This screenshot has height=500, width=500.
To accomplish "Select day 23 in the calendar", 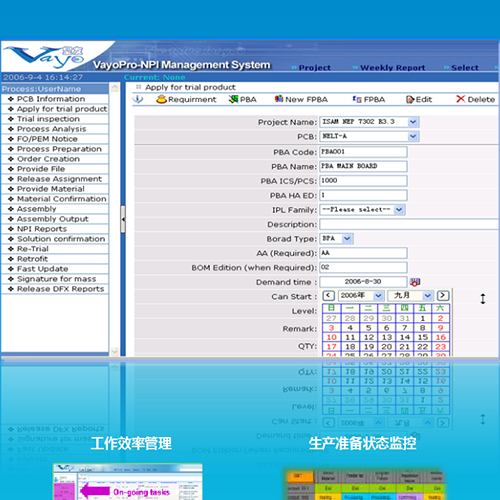I will pyautogui.click(x=440, y=347).
